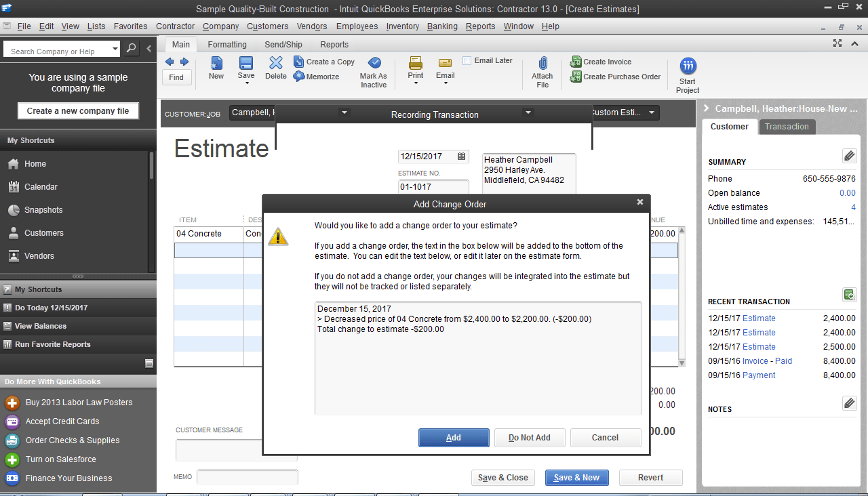Click the Memorize icon

[299, 77]
